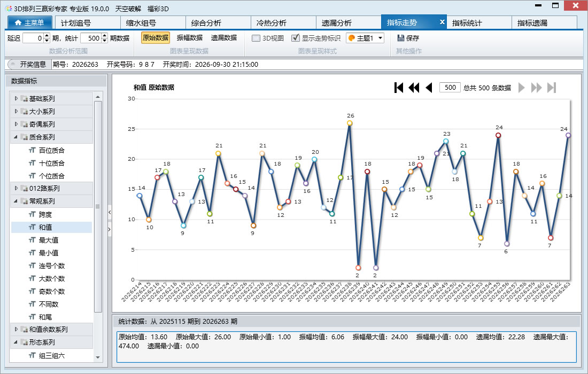Expand the 基础系列 tree group
This screenshot has height=374, width=588.
tap(16, 98)
